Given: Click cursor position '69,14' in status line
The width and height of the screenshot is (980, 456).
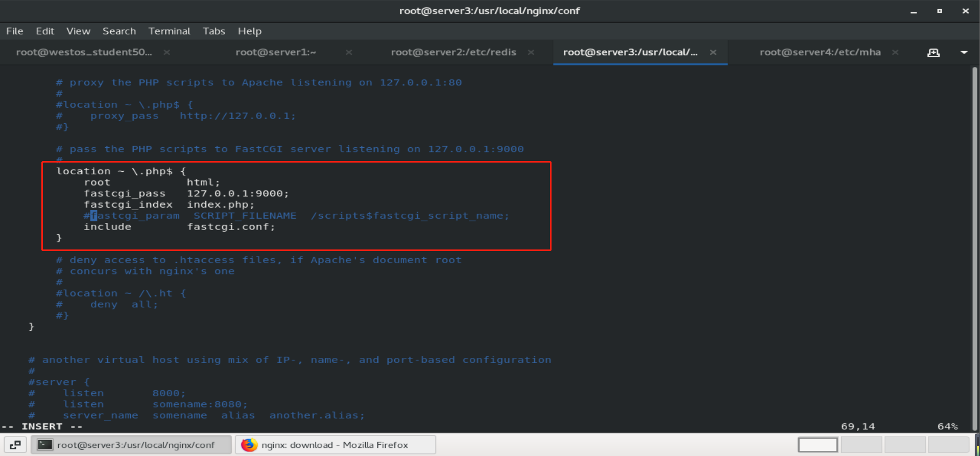Looking at the screenshot, I should tap(858, 426).
